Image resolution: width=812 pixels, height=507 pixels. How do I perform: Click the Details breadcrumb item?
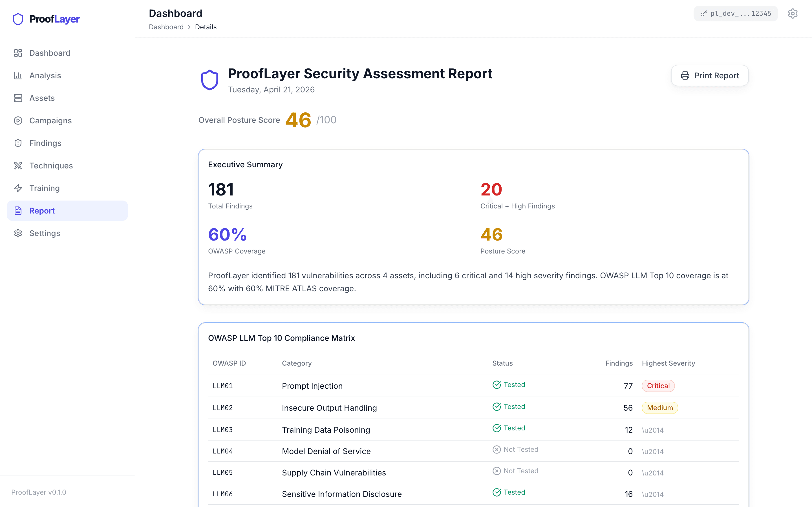pos(206,27)
